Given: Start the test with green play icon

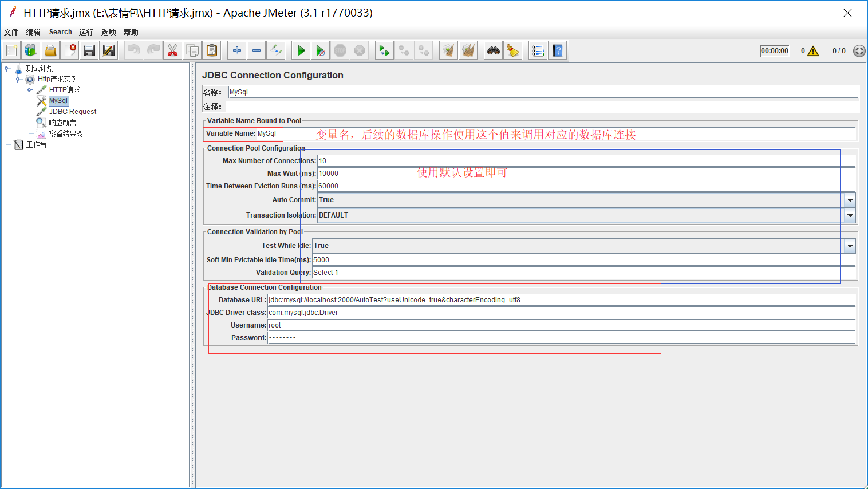Looking at the screenshot, I should pyautogui.click(x=301, y=50).
